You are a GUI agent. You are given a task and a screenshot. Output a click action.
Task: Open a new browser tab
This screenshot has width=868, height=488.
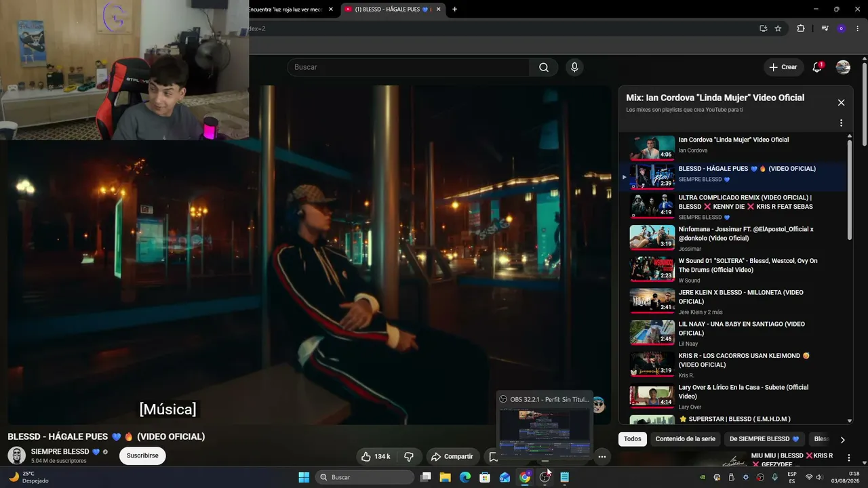454,9
